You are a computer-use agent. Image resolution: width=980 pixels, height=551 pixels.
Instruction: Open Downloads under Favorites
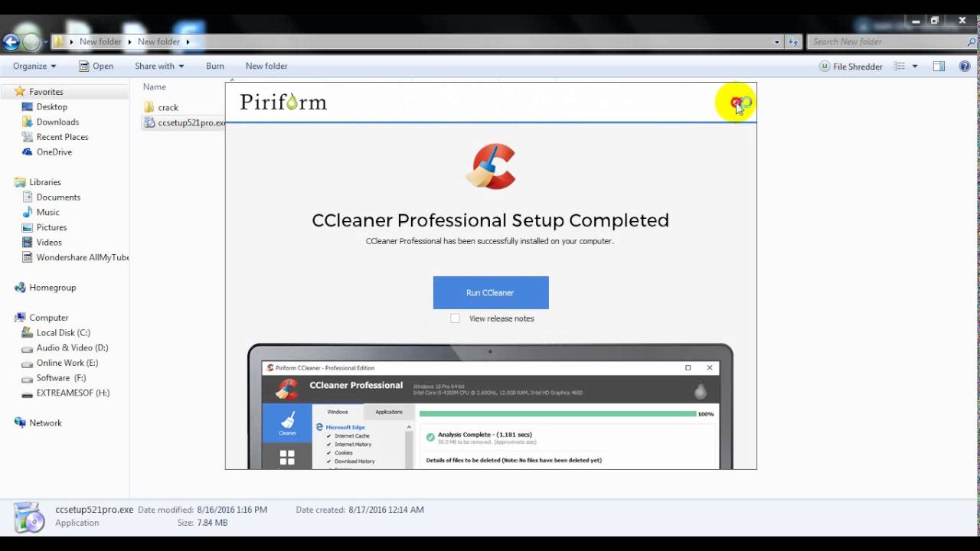pyautogui.click(x=57, y=122)
